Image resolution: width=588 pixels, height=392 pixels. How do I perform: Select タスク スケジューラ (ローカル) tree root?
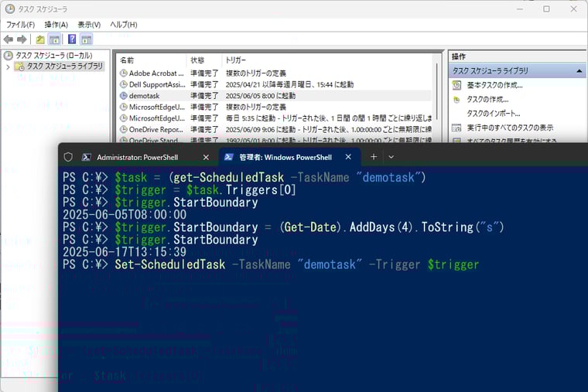tap(53, 56)
